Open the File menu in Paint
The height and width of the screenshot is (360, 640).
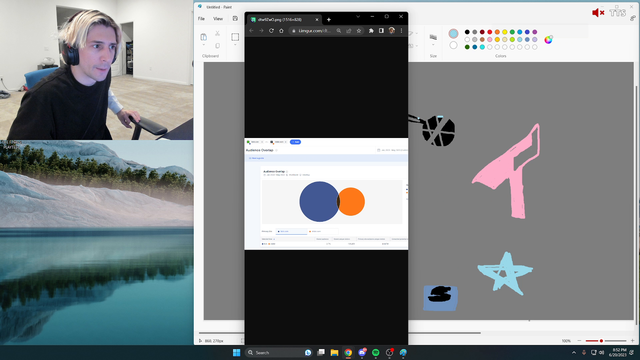point(201,19)
